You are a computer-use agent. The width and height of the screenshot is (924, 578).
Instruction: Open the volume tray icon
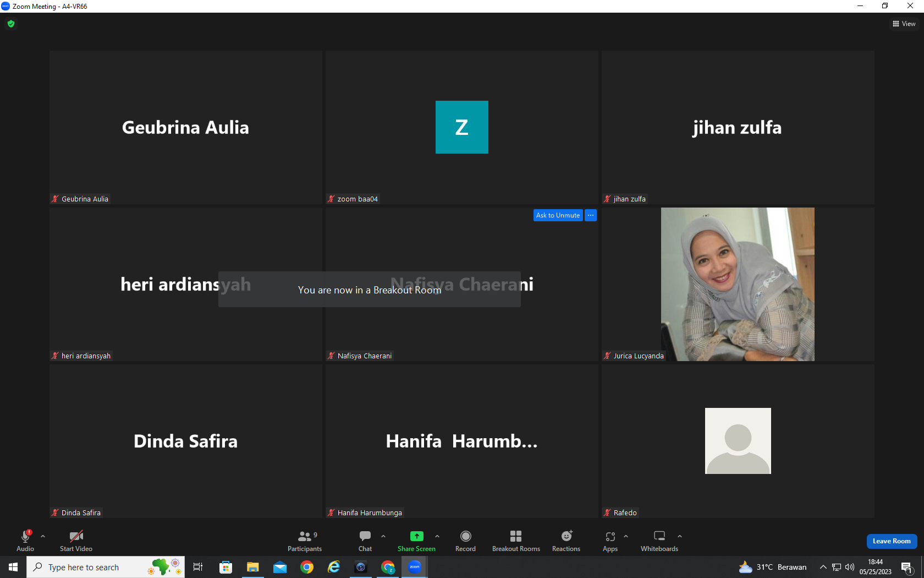[x=850, y=567]
